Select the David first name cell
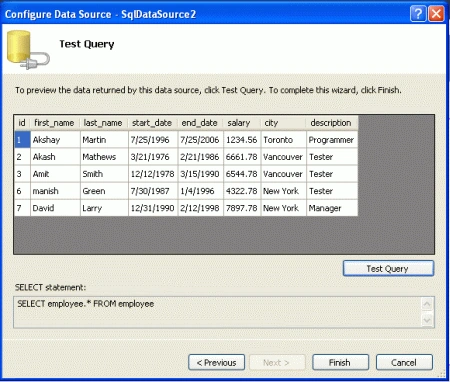Screen dimensions: 450x382 [x=55, y=208]
